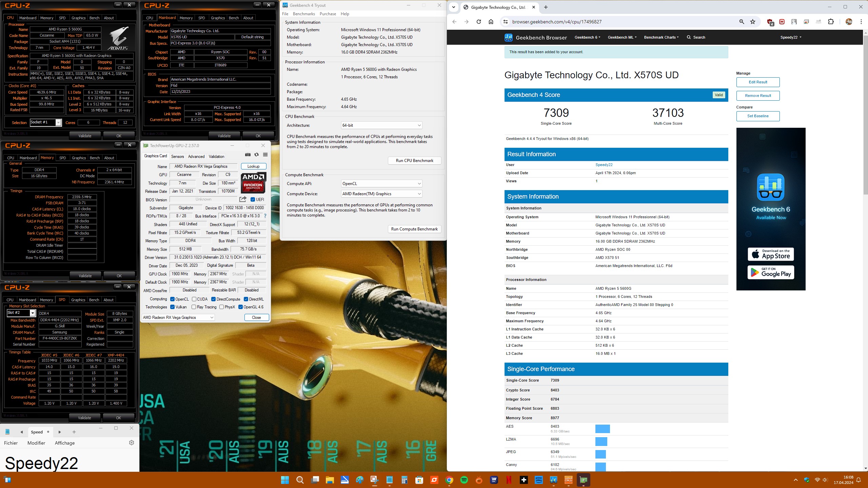Screen dimensions: 868x488
Task: Open the Chrome extensions puzzle icon
Action: click(831, 22)
